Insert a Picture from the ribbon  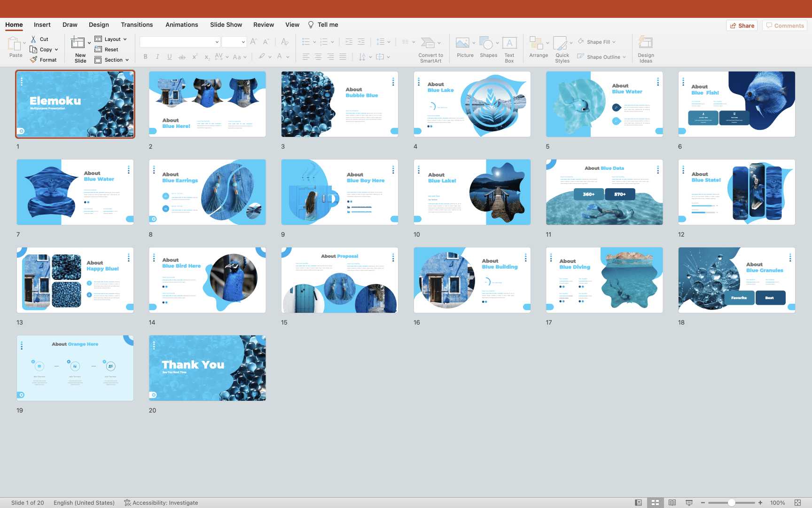coord(462,43)
